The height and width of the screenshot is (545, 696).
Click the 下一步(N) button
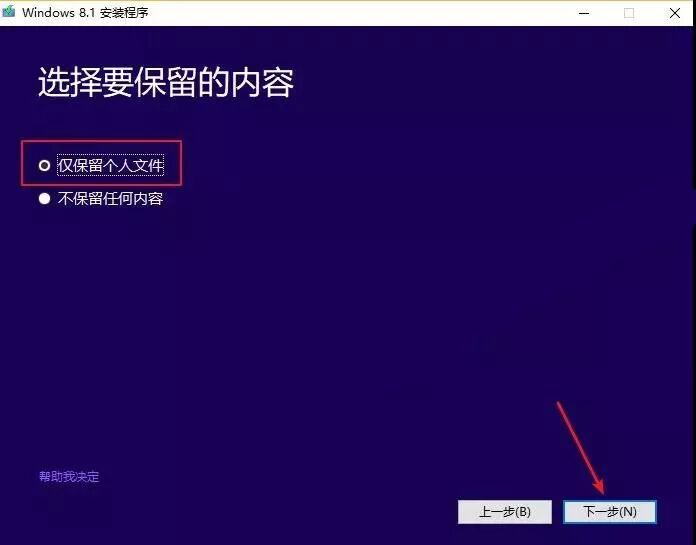[609, 512]
